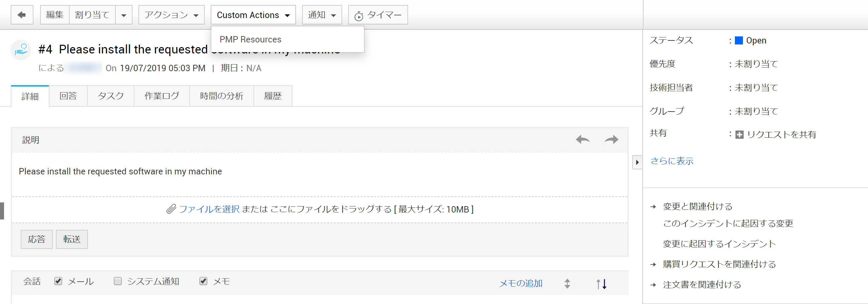
Task: Click the back arrow button
Action: [22, 15]
